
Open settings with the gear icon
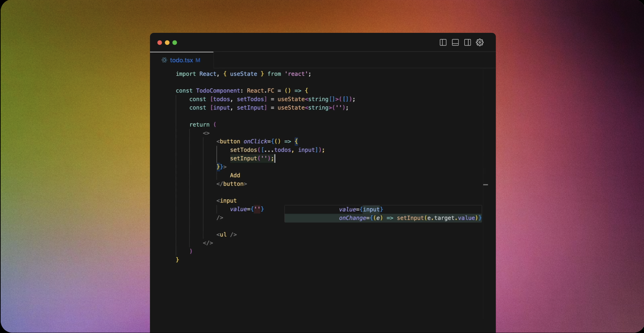pos(480,42)
